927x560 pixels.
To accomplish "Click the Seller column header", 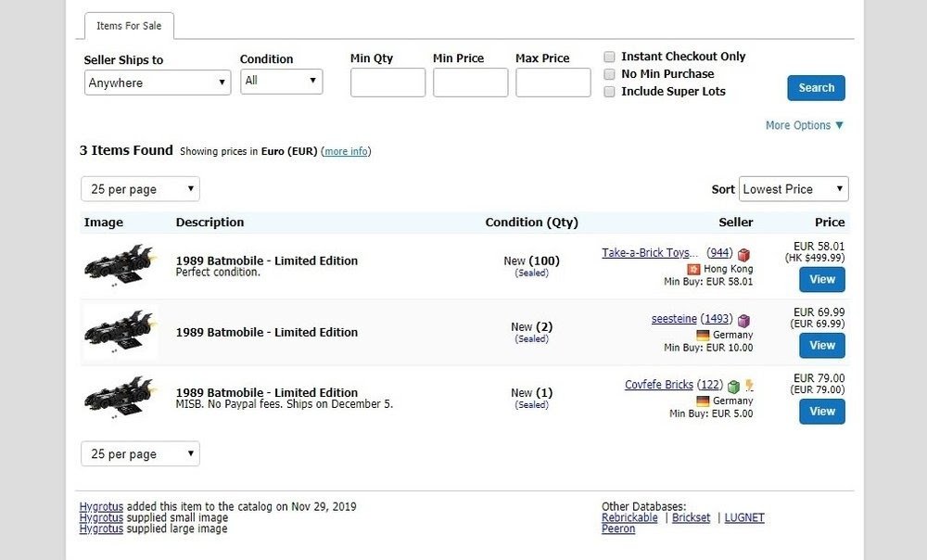I will pos(735,223).
